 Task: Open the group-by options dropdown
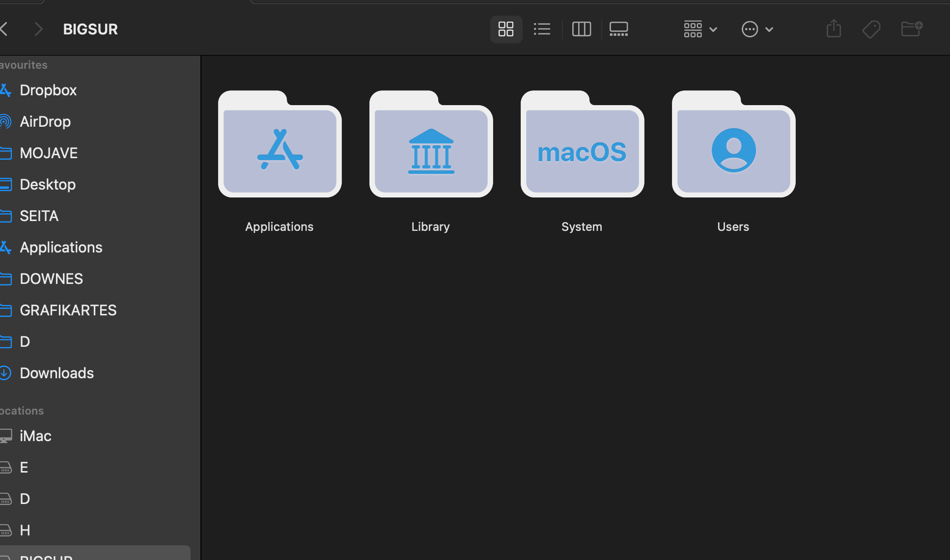700,29
